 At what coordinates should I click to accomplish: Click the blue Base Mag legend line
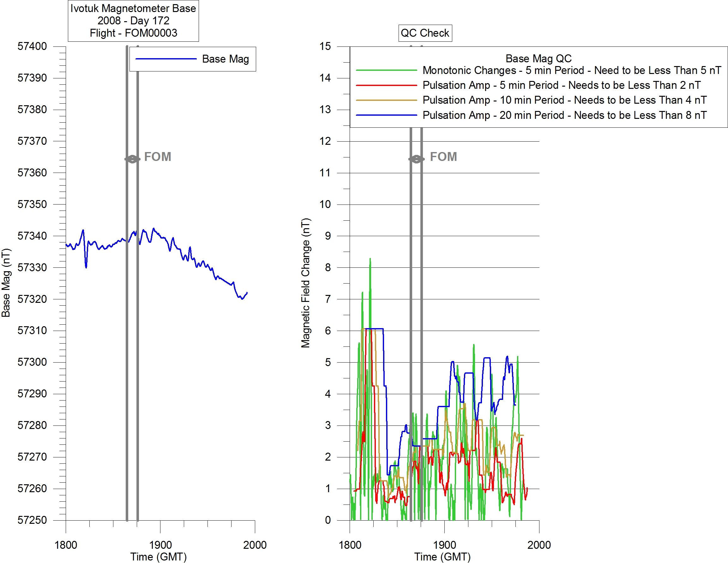166,59
